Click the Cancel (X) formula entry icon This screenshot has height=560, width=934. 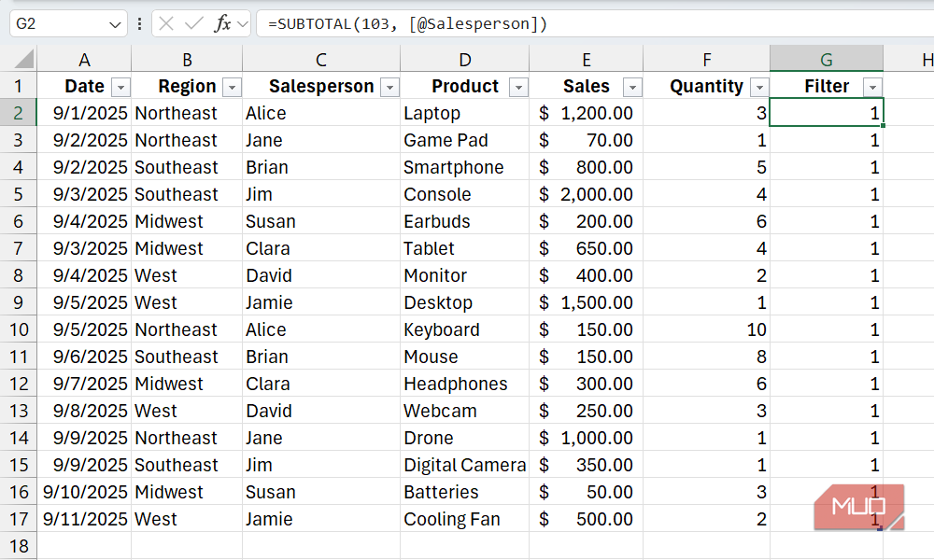coord(166,24)
